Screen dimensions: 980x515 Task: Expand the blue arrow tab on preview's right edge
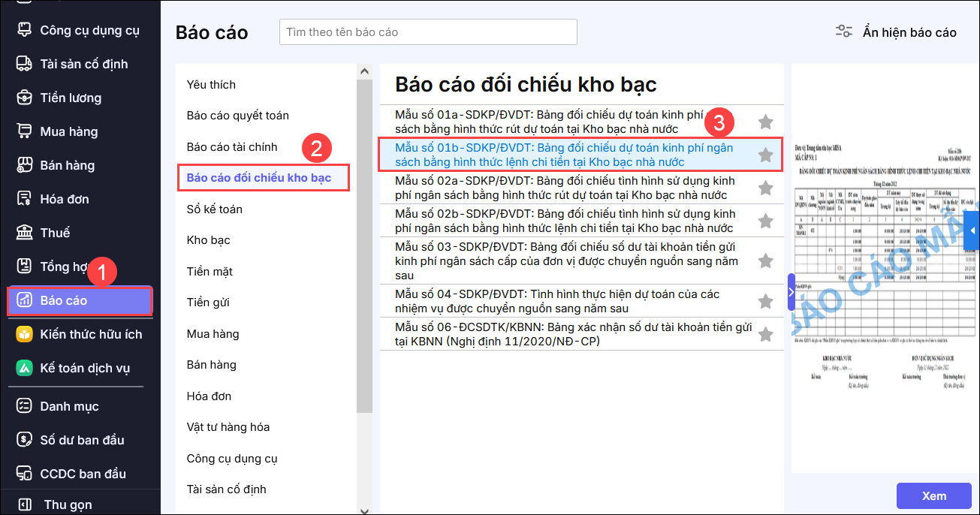973,230
